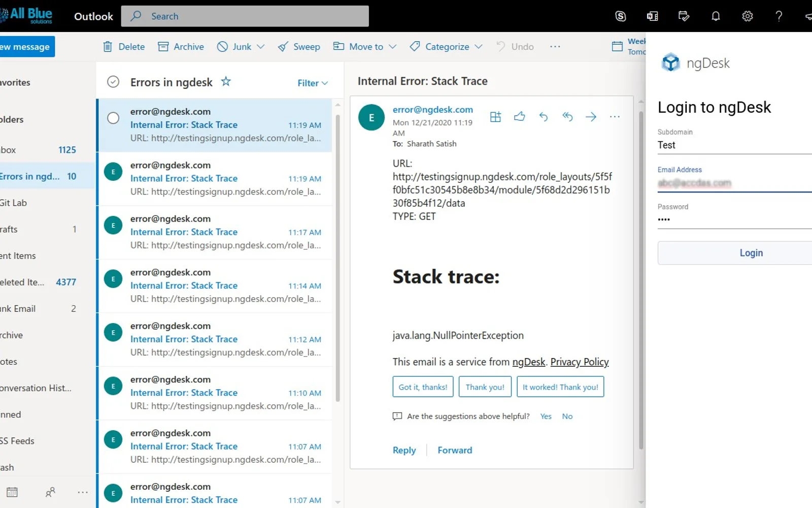Select the 11:12 AM email avatar
The image size is (812, 508).
click(x=113, y=332)
